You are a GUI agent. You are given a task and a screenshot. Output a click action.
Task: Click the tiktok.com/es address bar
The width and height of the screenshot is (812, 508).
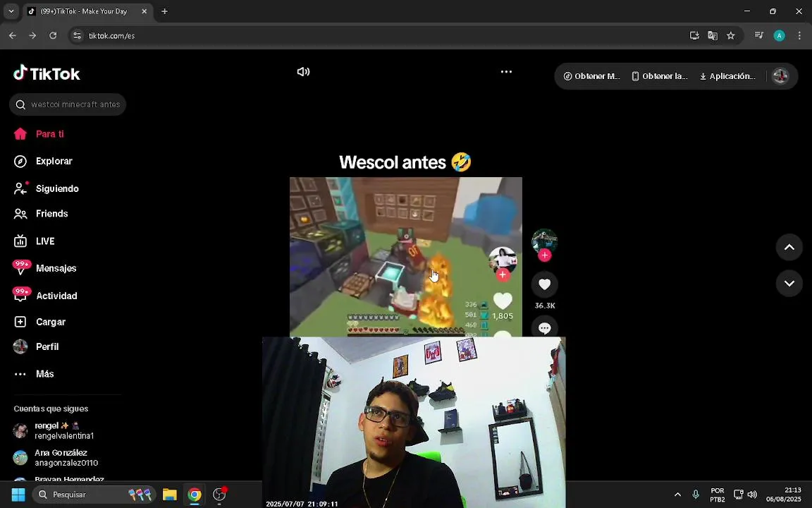[111, 36]
